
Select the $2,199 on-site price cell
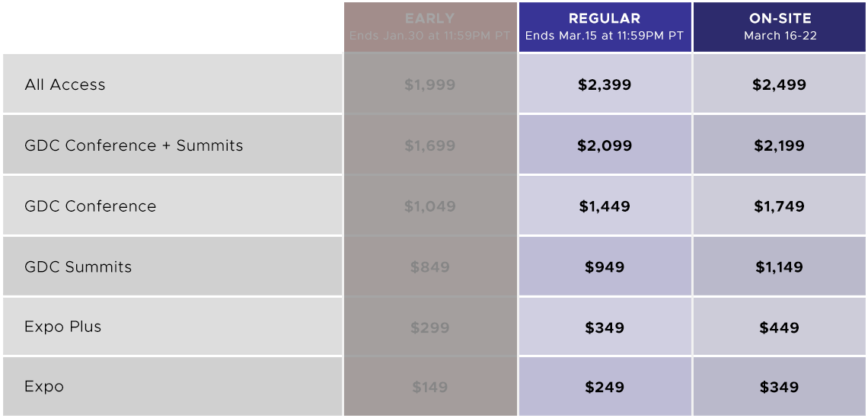point(780,145)
